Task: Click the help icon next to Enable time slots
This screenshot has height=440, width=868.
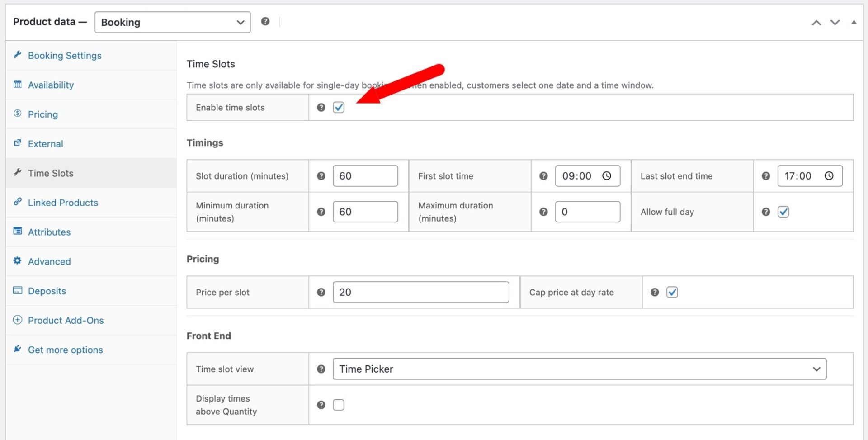Action: 321,107
